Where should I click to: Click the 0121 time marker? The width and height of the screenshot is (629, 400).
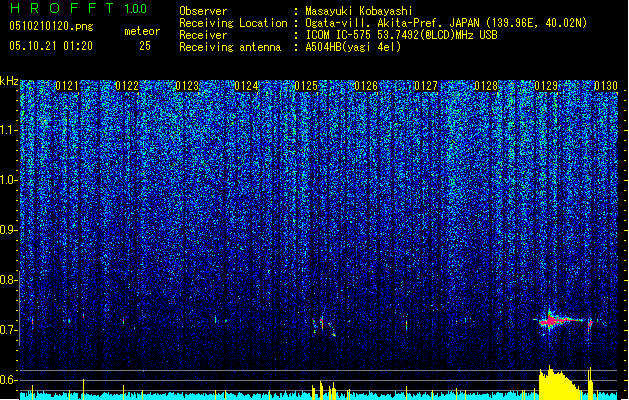[x=67, y=86]
